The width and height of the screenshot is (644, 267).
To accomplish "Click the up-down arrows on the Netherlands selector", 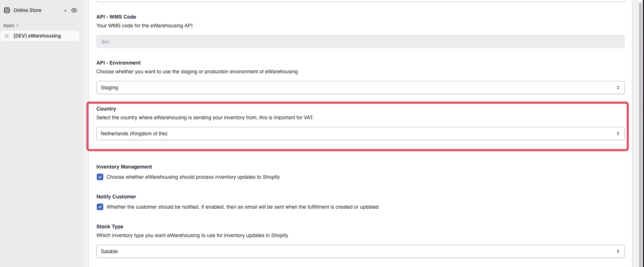I will (x=618, y=133).
